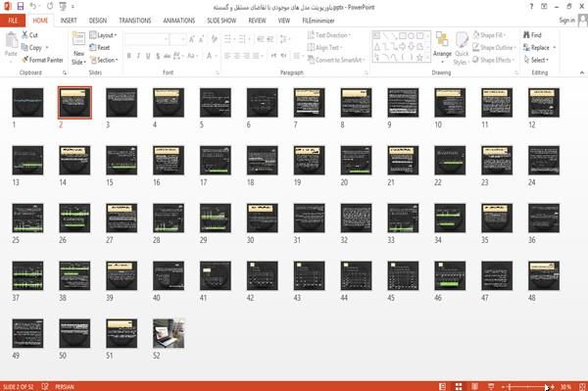Image resolution: width=588 pixels, height=391 pixels.
Task: Open the TRANSITIONS tab
Action: [x=135, y=21]
